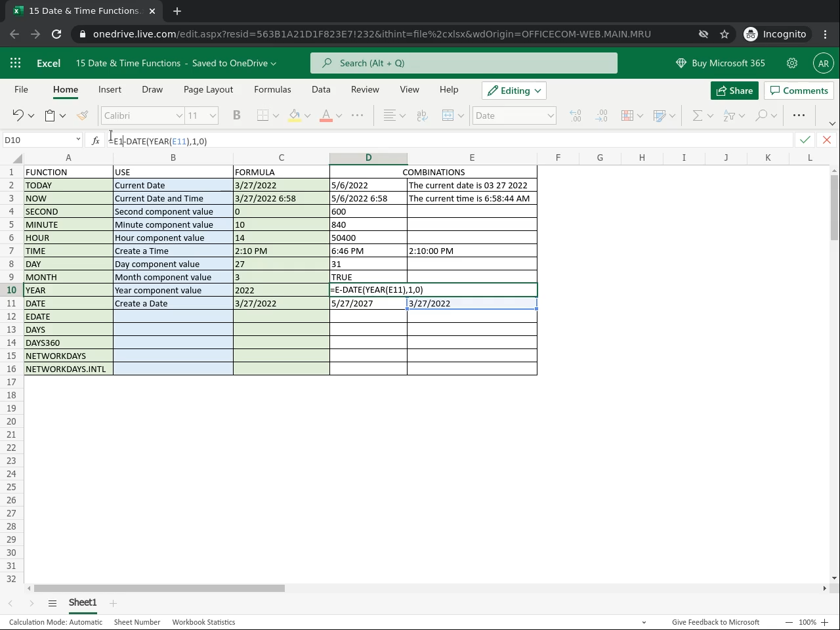Open the Excel app launcher grid
The height and width of the screenshot is (630, 840).
(16, 63)
